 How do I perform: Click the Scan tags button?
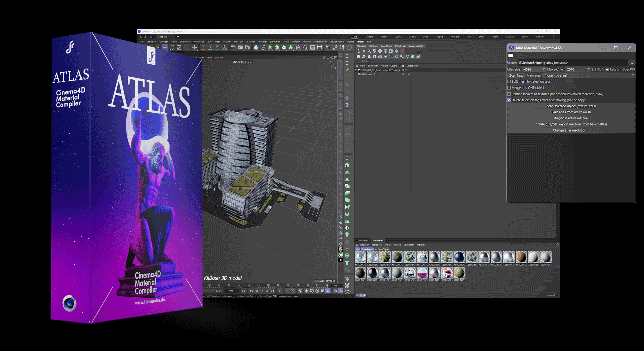(x=516, y=75)
